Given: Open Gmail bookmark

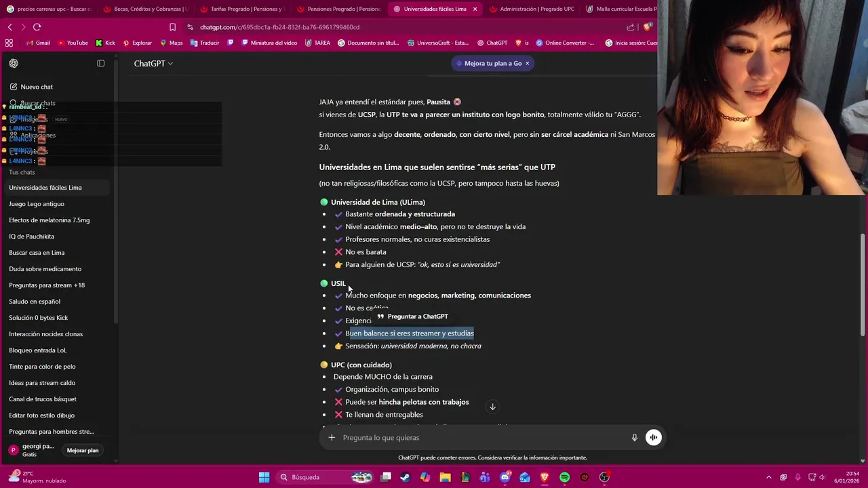Looking at the screenshot, I should [38, 43].
